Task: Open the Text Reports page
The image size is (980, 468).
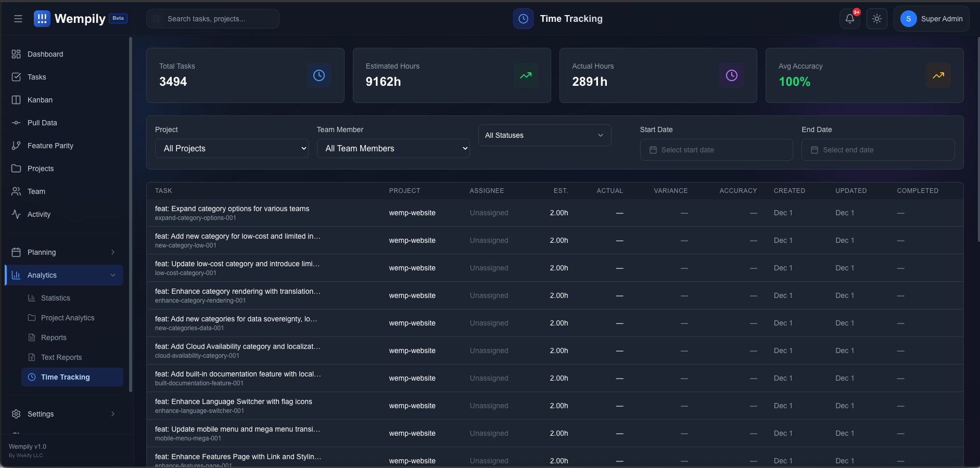Action: coord(61,357)
